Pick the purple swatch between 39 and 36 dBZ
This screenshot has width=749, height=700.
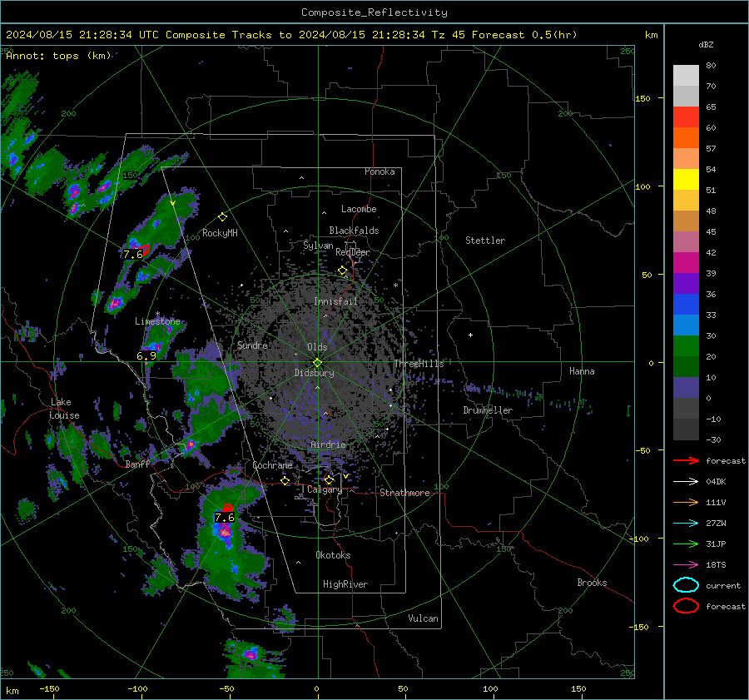[686, 284]
